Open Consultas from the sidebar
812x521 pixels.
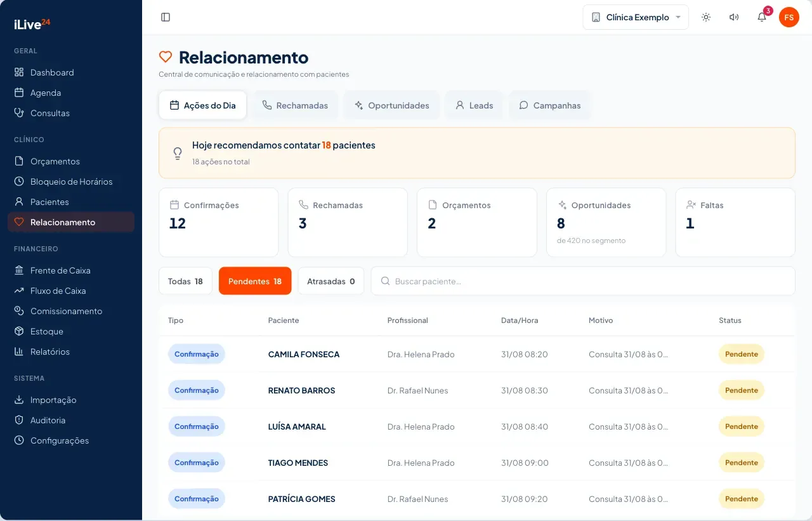click(71, 113)
